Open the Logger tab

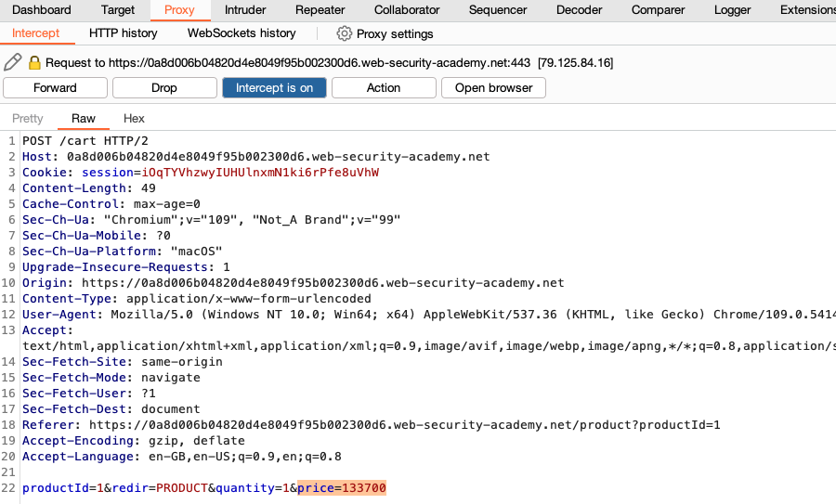(x=732, y=9)
